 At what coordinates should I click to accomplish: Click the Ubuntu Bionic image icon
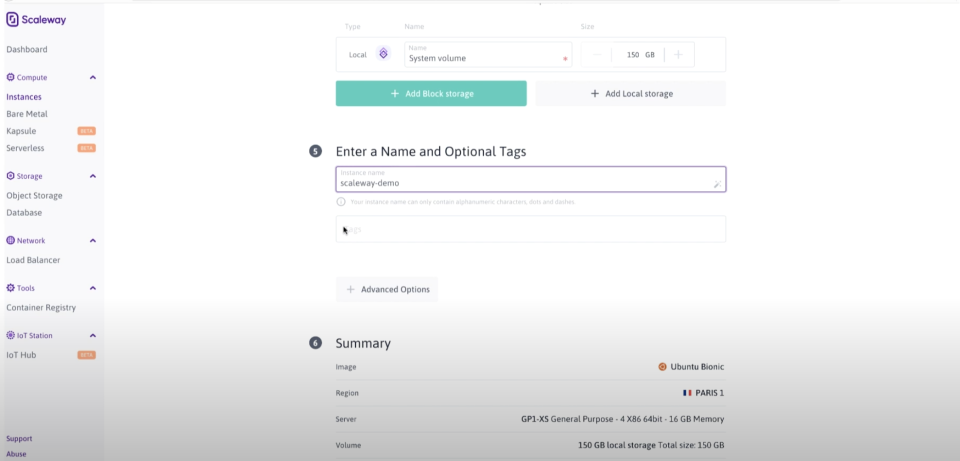coord(662,367)
